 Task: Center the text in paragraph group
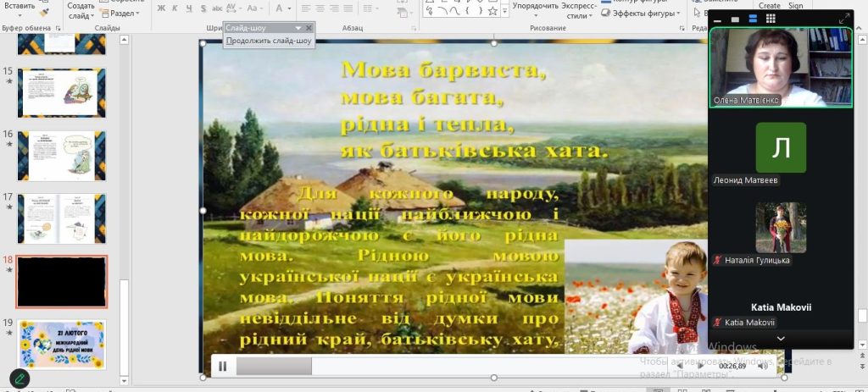(x=320, y=8)
